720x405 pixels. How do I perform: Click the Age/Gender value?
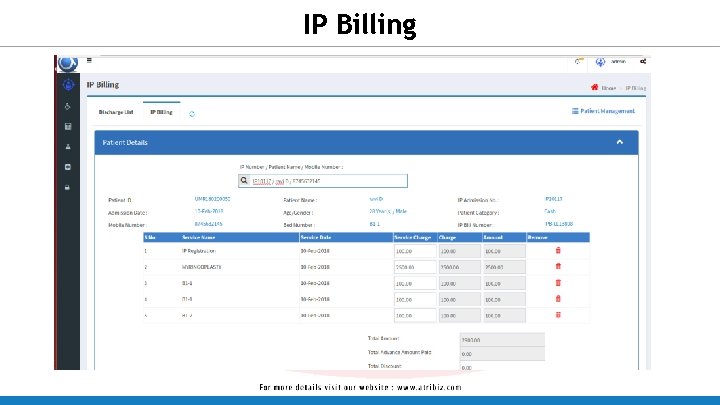click(388, 211)
